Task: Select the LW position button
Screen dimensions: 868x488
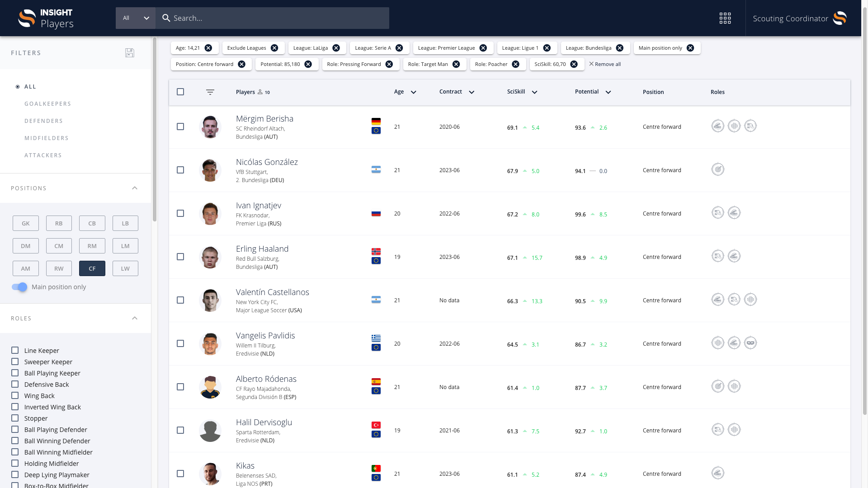Action: click(125, 268)
